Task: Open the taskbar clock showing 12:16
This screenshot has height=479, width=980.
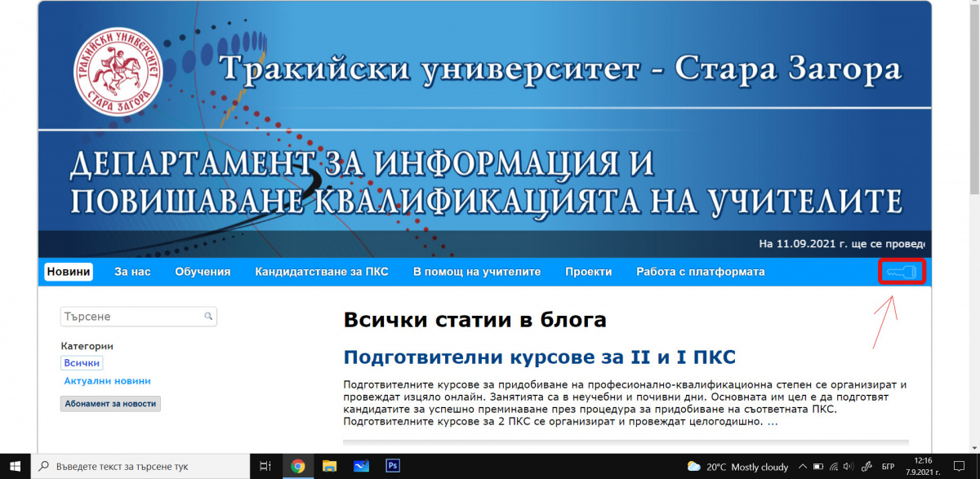Action: tap(923, 467)
